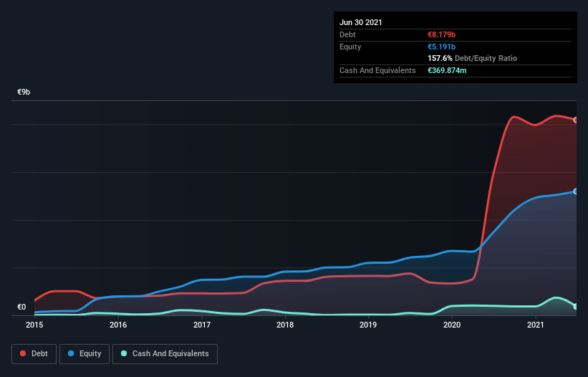Click the €369.874m cash value
This screenshot has width=588, height=377.
(x=447, y=70)
